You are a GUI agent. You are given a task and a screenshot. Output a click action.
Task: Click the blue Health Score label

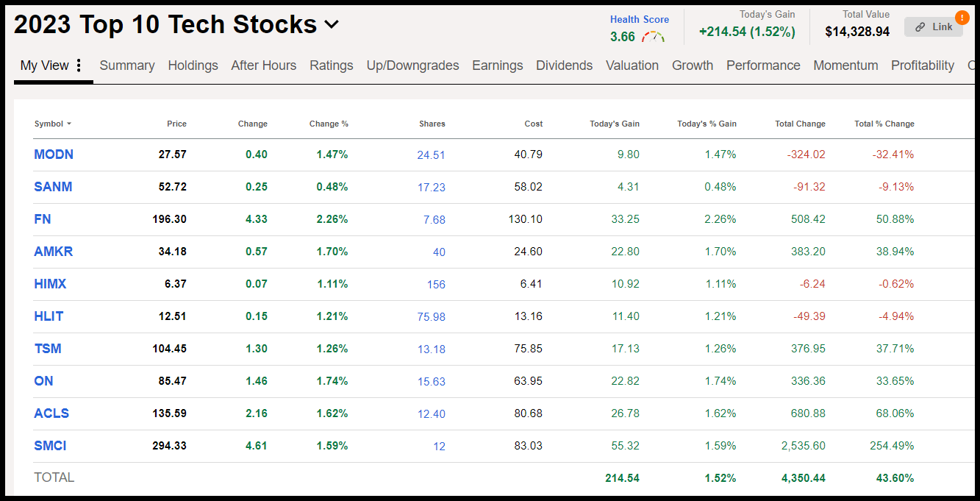[x=639, y=20]
